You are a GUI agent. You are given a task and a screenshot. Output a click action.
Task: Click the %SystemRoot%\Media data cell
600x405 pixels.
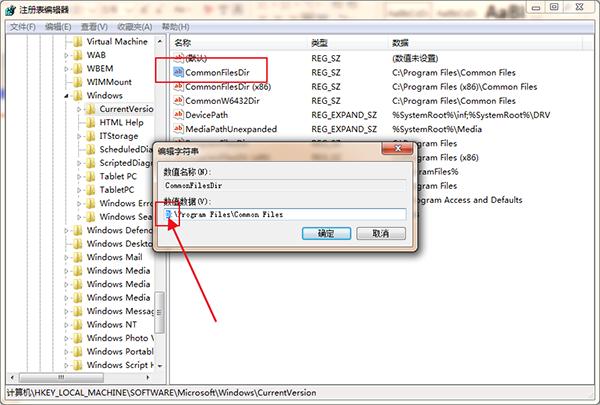[x=437, y=129]
